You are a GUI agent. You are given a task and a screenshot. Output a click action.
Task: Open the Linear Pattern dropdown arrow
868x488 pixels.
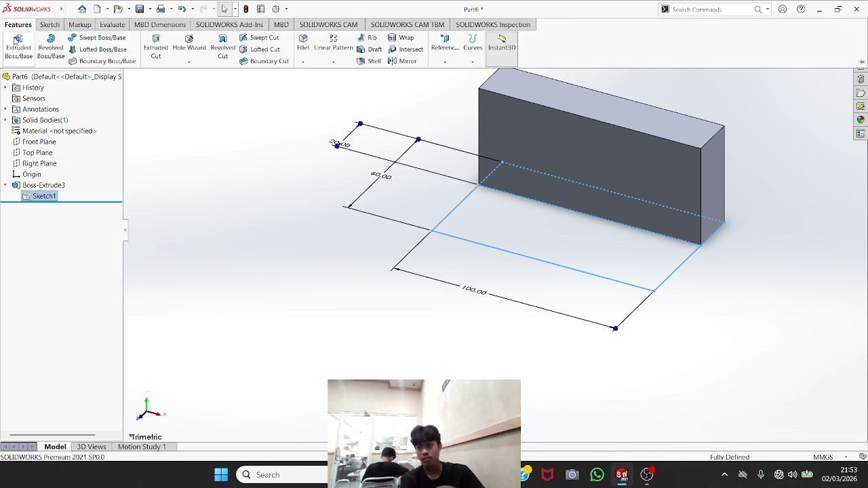tap(333, 62)
